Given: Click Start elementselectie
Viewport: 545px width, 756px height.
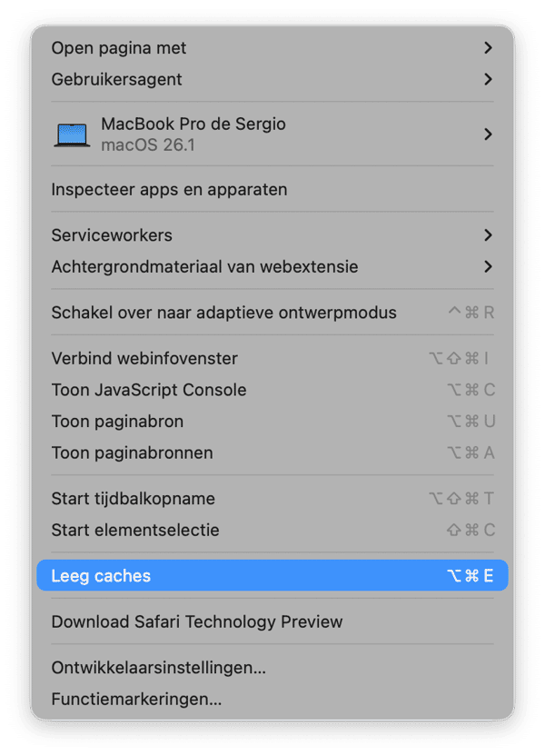Looking at the screenshot, I should coord(135,530).
